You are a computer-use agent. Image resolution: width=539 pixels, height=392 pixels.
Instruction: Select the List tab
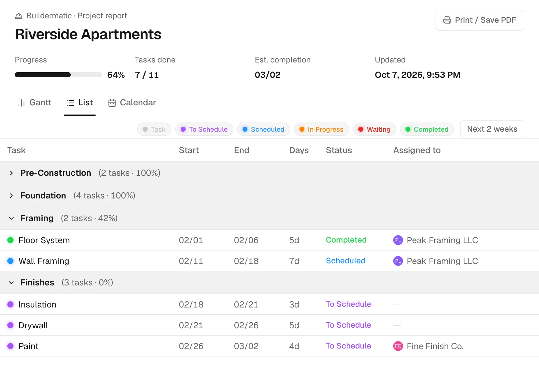tap(80, 103)
